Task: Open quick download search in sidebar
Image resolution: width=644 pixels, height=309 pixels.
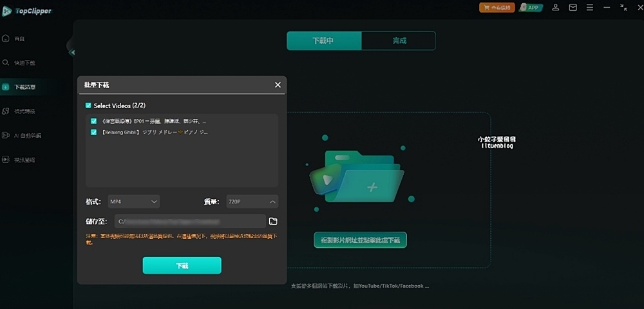Action: 19,63
